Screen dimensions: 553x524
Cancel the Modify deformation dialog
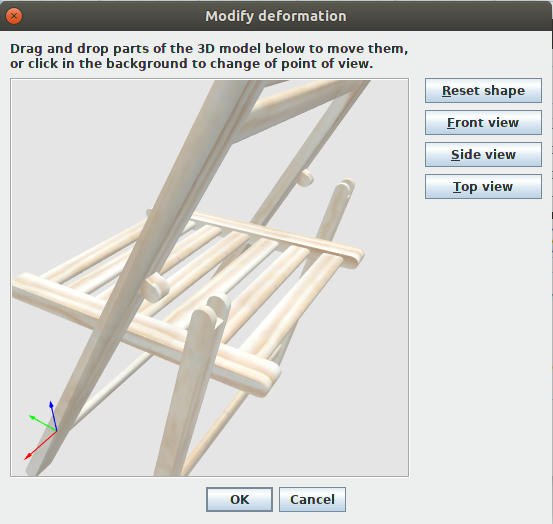click(312, 499)
